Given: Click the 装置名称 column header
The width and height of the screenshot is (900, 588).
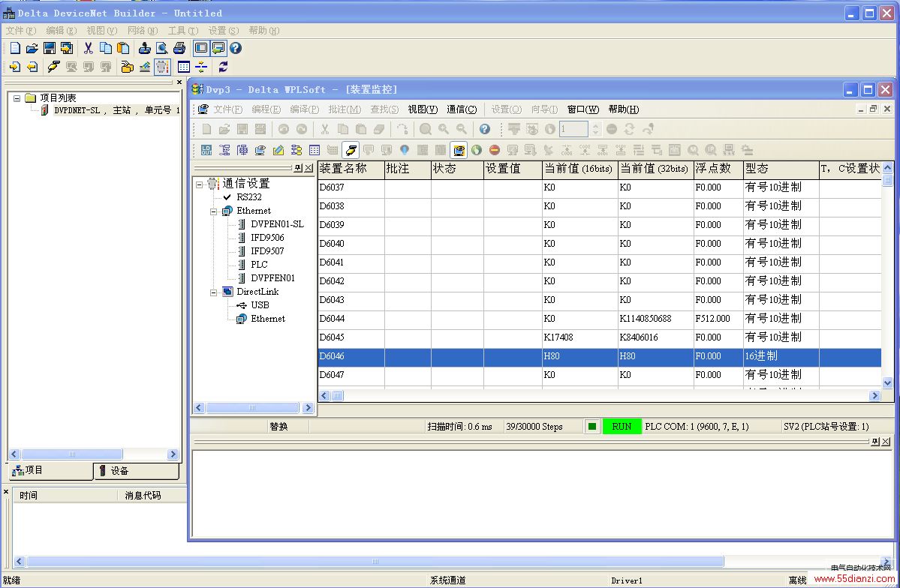Looking at the screenshot, I should [x=351, y=169].
